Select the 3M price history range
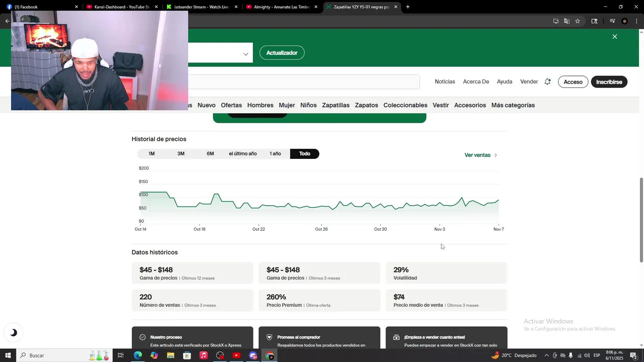The width and height of the screenshot is (644, 362). click(181, 154)
